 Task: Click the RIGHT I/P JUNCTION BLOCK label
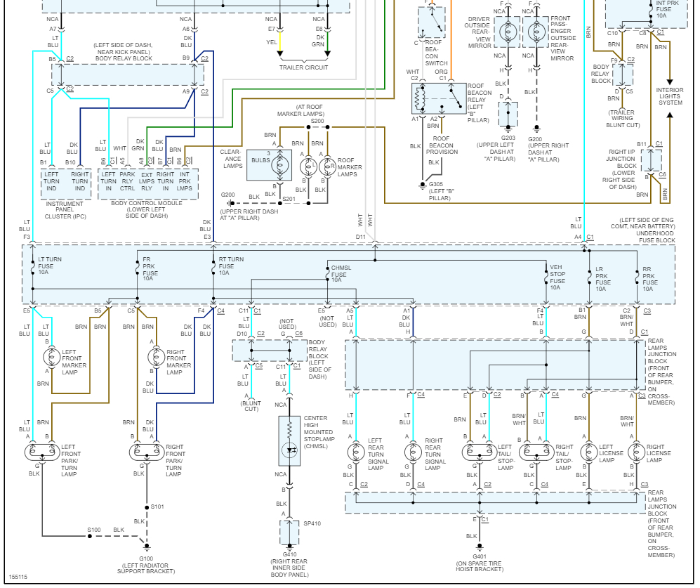click(x=621, y=159)
